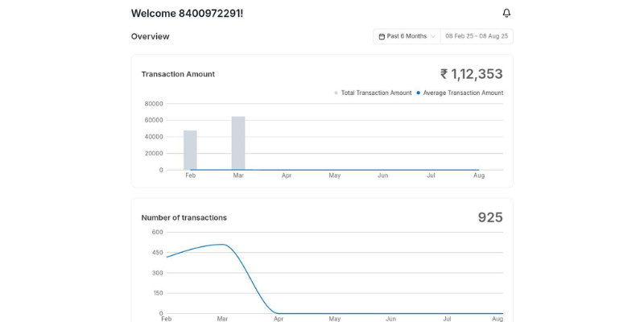Image resolution: width=644 pixels, height=322 pixels.
Task: Toggle the Average Transaction Amount legend series
Action: [x=463, y=93]
